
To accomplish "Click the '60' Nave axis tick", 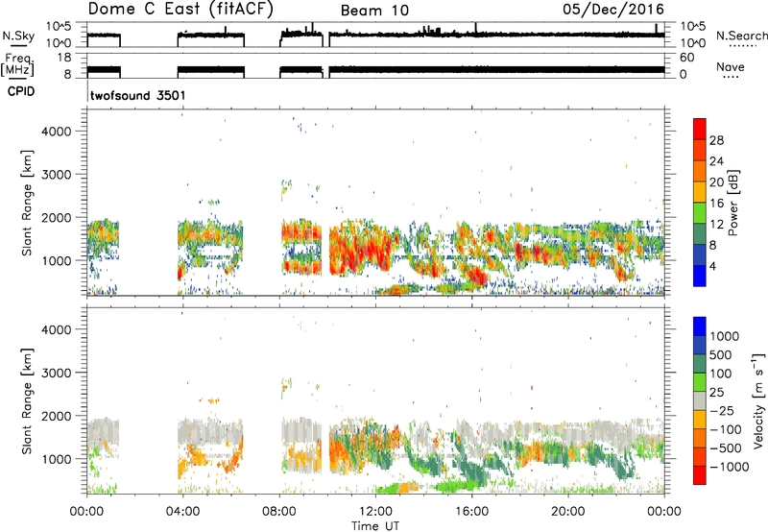I will pyautogui.click(x=687, y=58).
